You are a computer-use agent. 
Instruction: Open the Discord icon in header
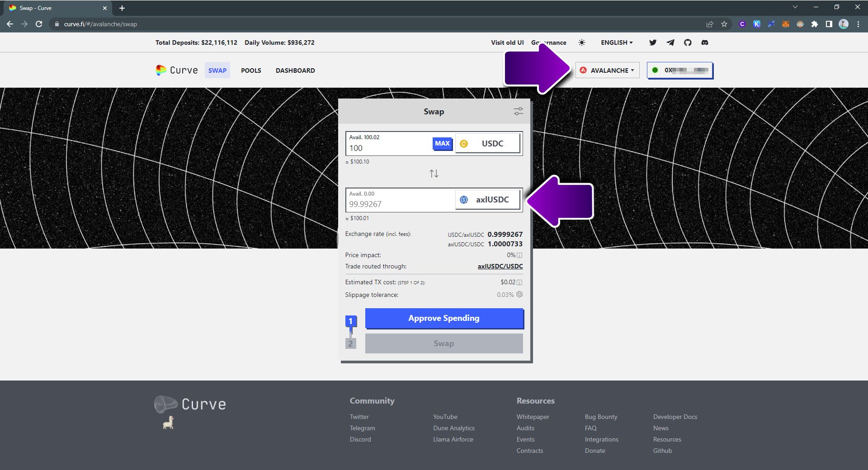[705, 42]
